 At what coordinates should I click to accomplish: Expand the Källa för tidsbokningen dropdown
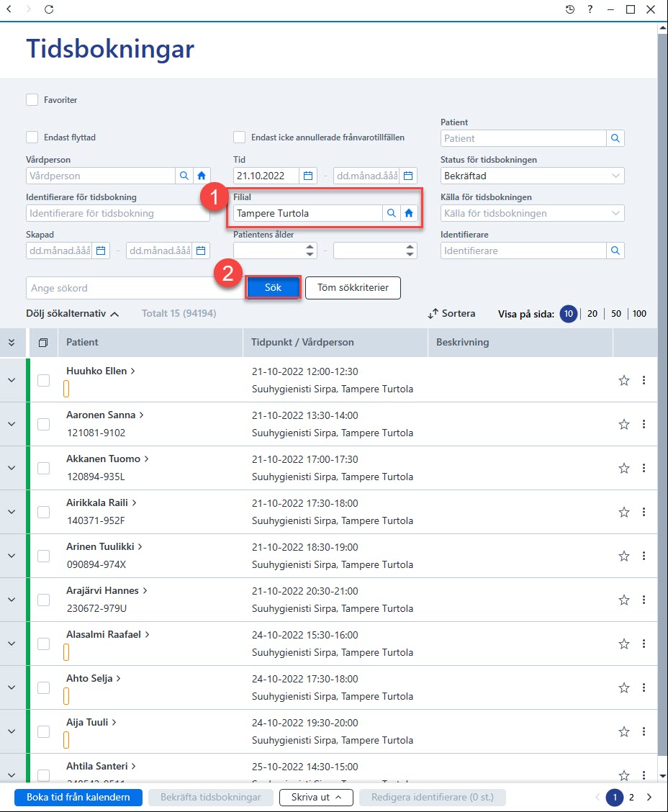pos(533,213)
